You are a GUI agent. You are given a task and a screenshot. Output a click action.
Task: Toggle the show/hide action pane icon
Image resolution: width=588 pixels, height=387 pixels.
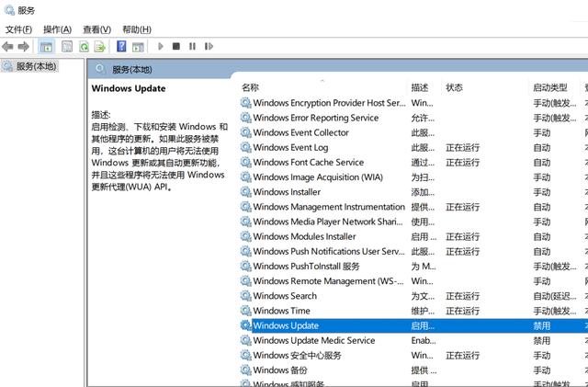[138, 47]
